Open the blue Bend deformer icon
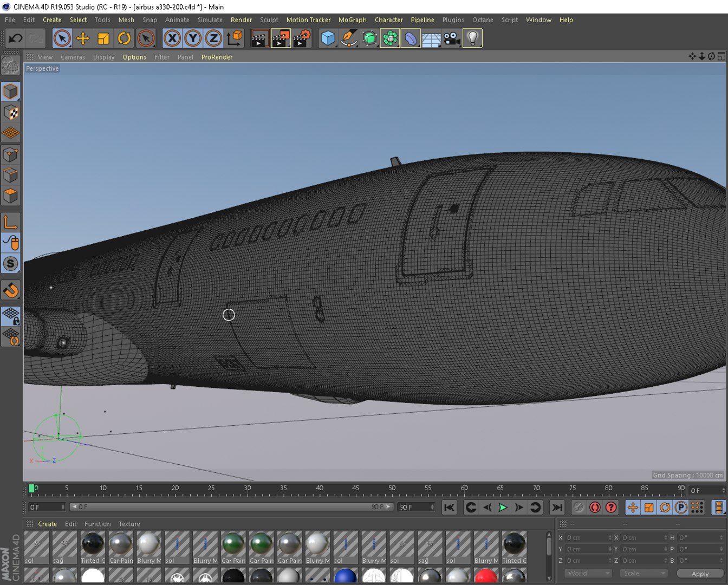Image resolution: width=728 pixels, height=585 pixels. (411, 38)
